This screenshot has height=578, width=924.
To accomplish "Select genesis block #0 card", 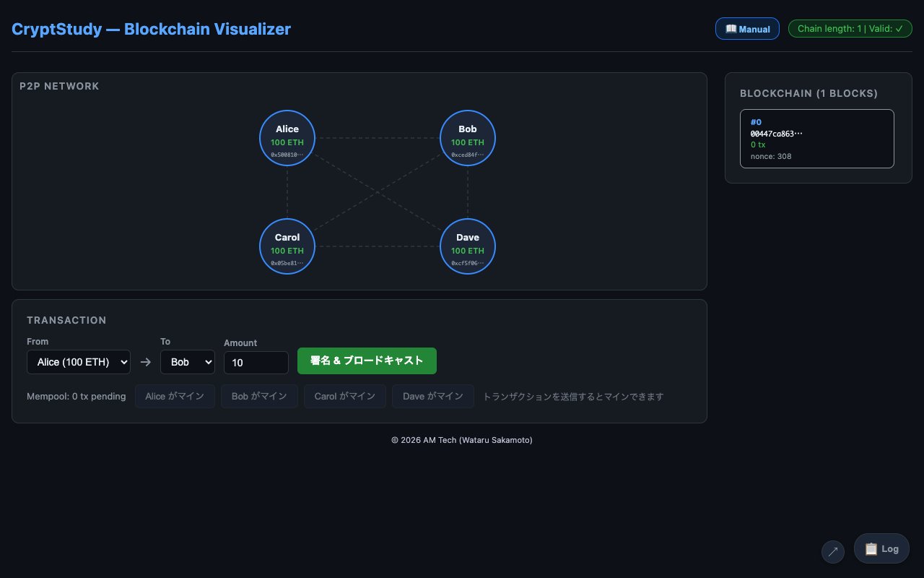I will (816, 139).
